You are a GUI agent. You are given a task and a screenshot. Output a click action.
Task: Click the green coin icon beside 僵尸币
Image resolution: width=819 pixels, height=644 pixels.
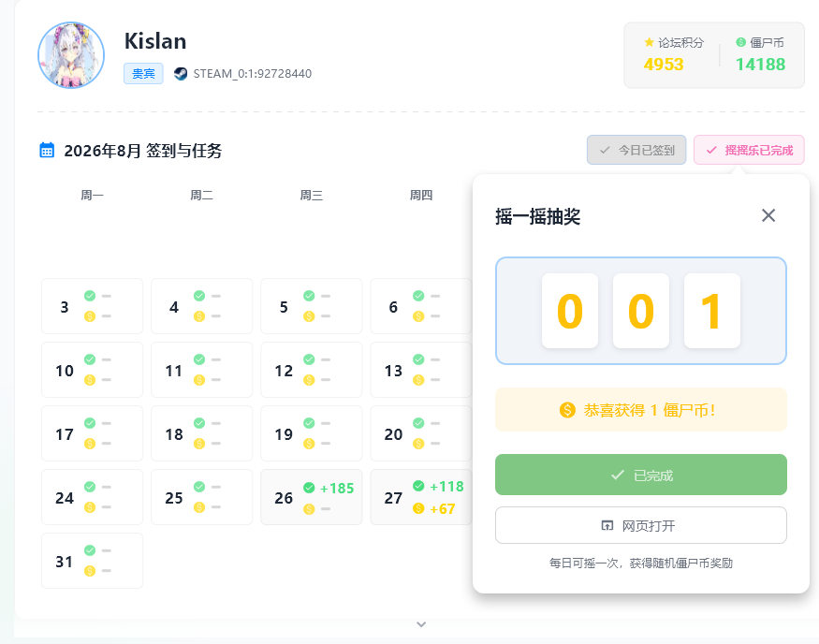tap(740, 42)
